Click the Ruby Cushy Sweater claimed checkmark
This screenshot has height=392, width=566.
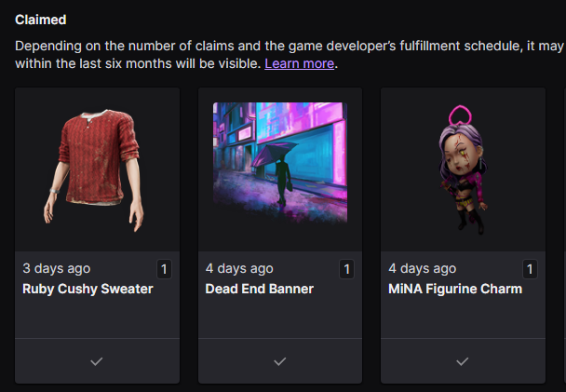tap(96, 361)
